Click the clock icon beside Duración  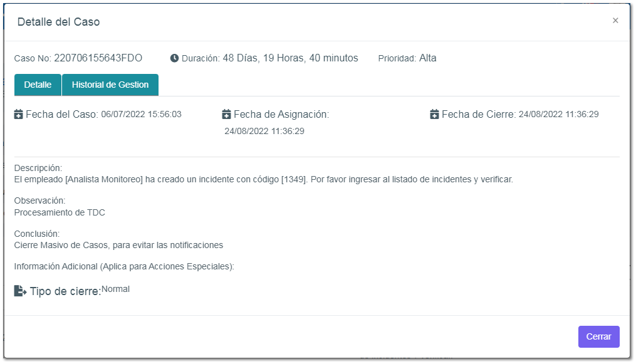click(x=174, y=58)
